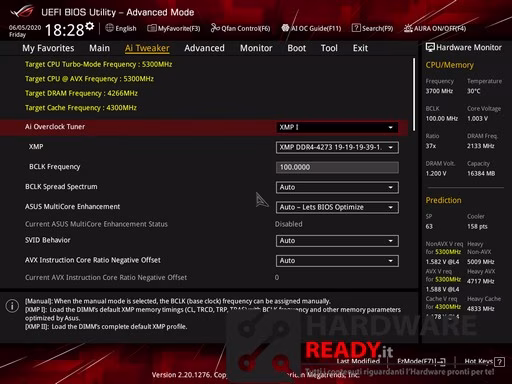Open AI OC Guide(F11)
The width and height of the screenshot is (512, 384).
click(x=311, y=28)
